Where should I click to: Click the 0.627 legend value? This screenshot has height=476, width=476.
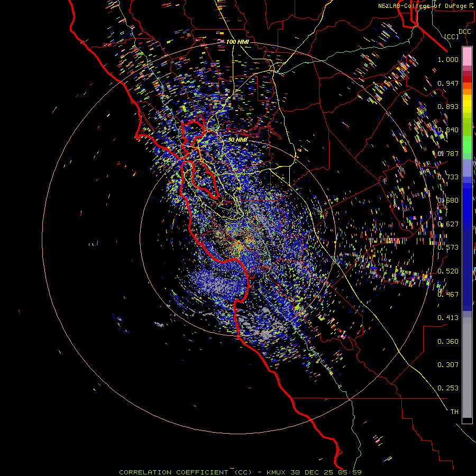click(x=448, y=224)
